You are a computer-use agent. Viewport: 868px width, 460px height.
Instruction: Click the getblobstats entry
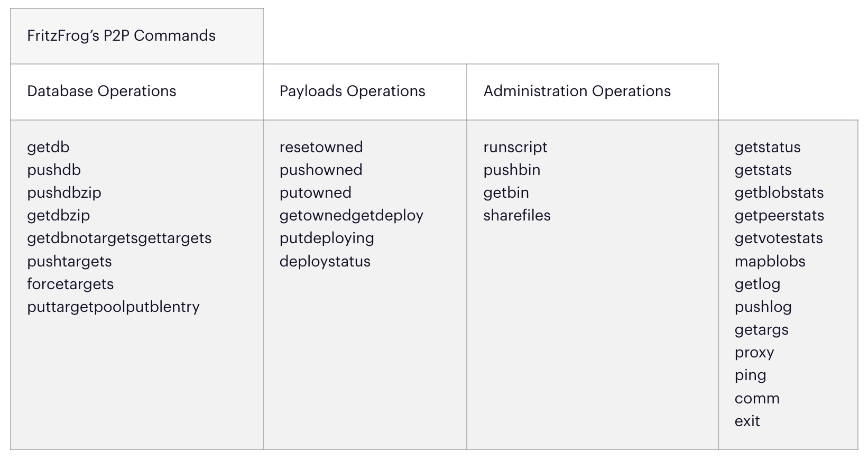pos(779,193)
